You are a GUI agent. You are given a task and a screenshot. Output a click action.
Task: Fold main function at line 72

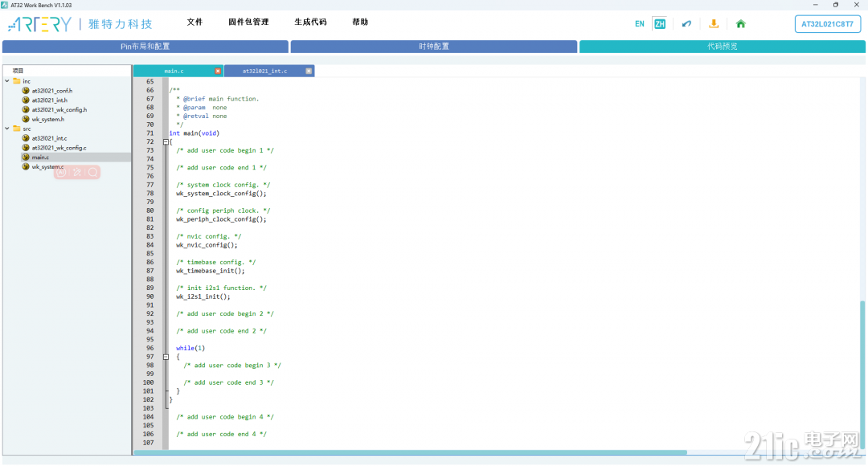(x=166, y=141)
